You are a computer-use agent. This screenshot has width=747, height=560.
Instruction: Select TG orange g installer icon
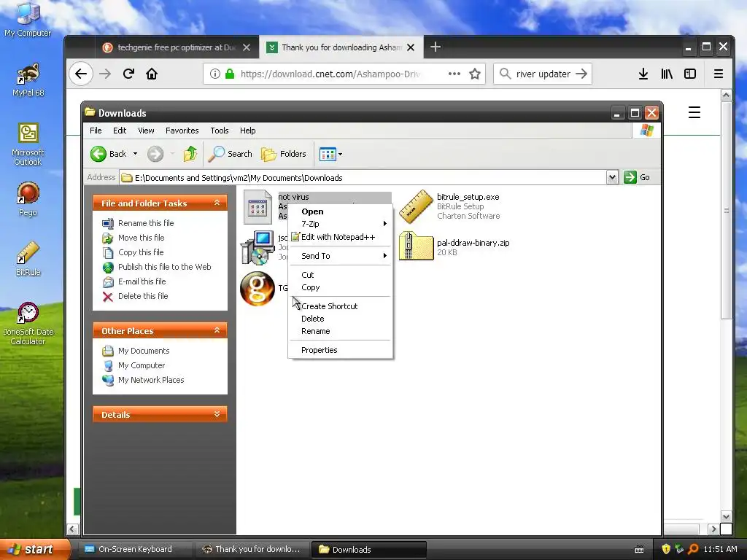click(258, 289)
